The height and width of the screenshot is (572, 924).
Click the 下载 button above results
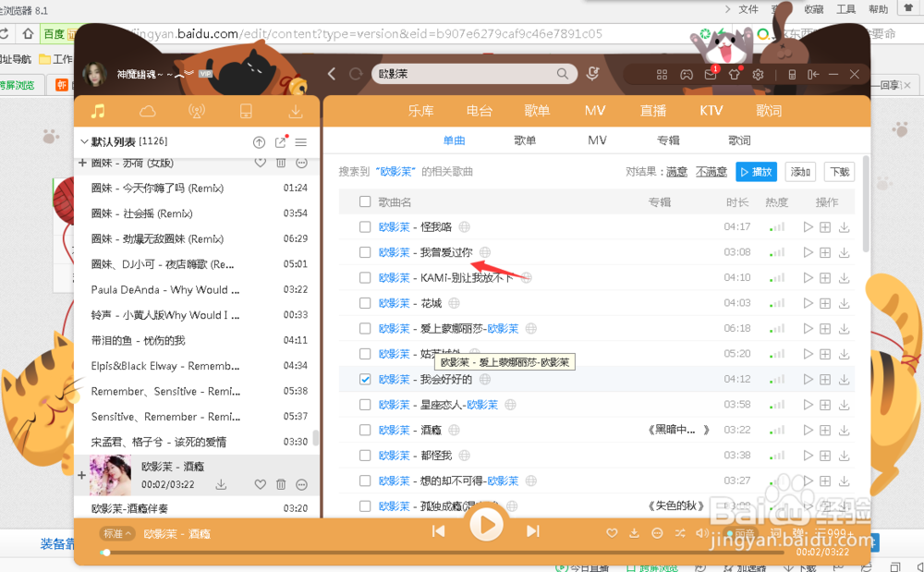click(839, 172)
